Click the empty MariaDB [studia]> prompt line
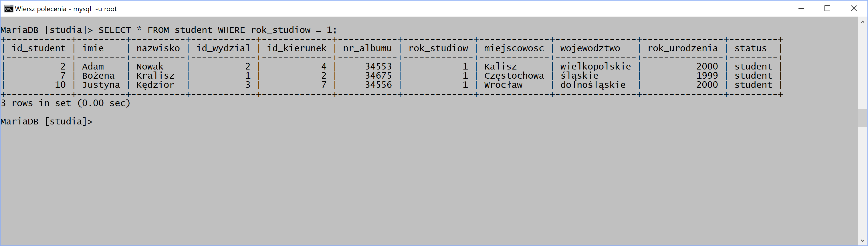The width and height of the screenshot is (868, 246). 47,121
